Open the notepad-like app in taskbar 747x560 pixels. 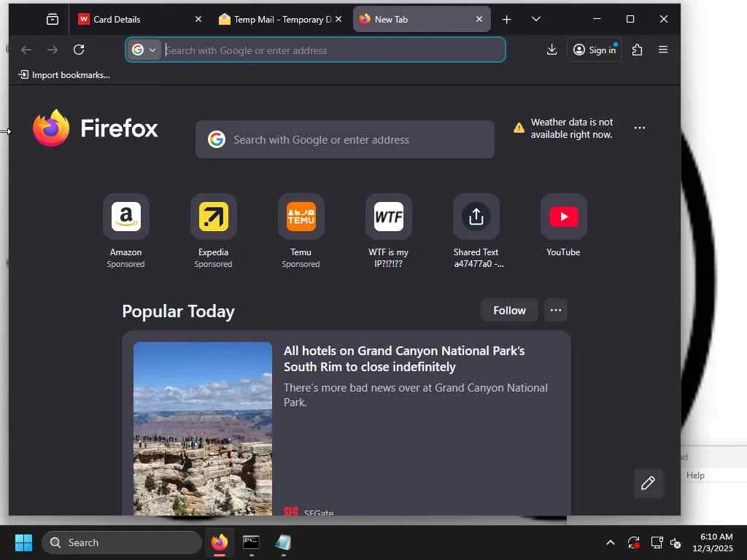pos(283,542)
